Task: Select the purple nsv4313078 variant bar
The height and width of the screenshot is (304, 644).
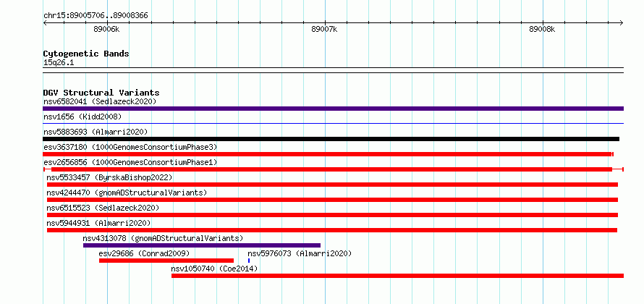Action: (x=202, y=245)
